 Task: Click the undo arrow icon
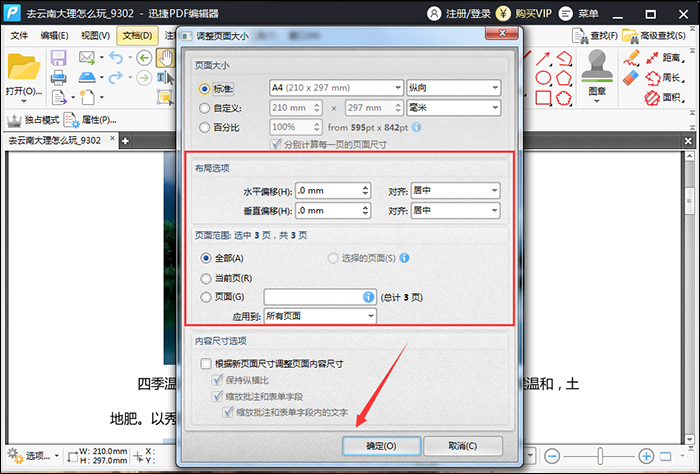tap(116, 58)
